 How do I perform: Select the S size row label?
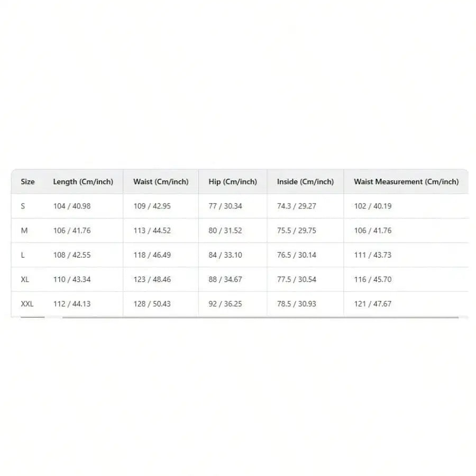[x=23, y=206]
